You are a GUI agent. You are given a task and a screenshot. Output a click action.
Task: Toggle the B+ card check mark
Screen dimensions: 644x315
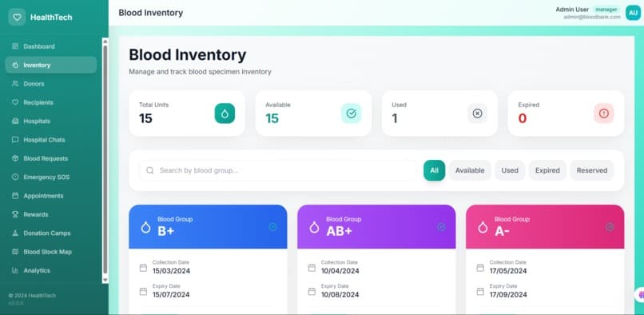(x=272, y=227)
